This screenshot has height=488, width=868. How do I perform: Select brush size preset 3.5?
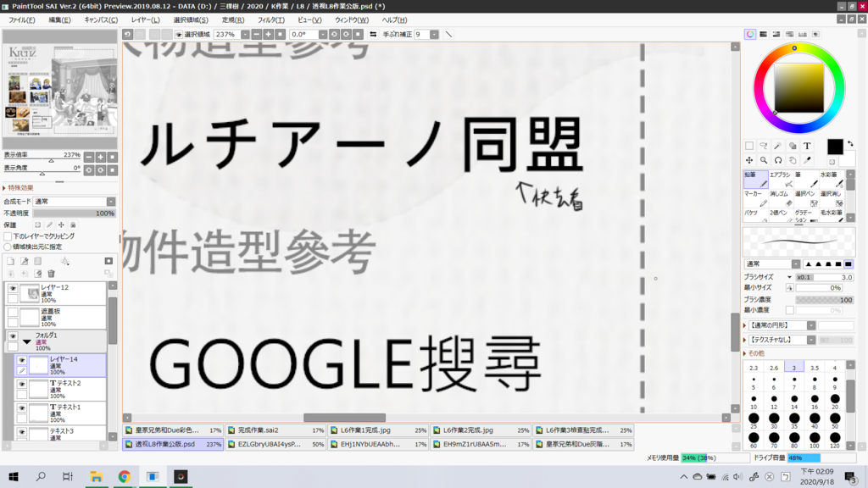coord(815,368)
